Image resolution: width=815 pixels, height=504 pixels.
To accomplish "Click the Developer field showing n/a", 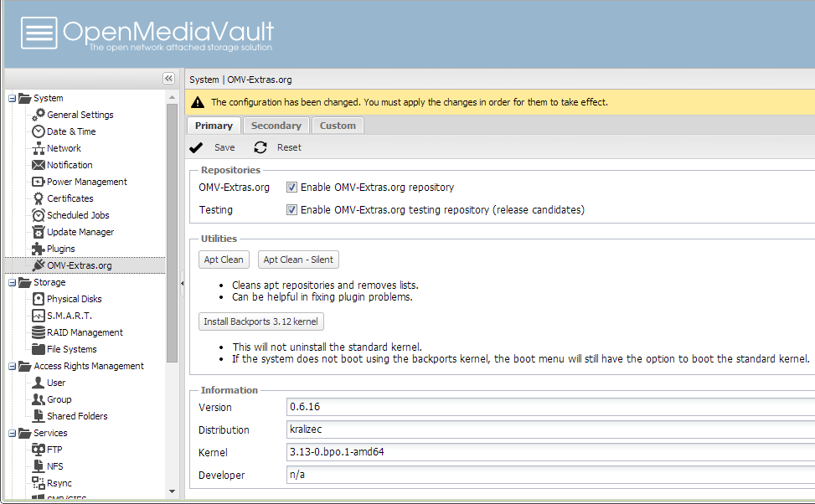I will 550,475.
